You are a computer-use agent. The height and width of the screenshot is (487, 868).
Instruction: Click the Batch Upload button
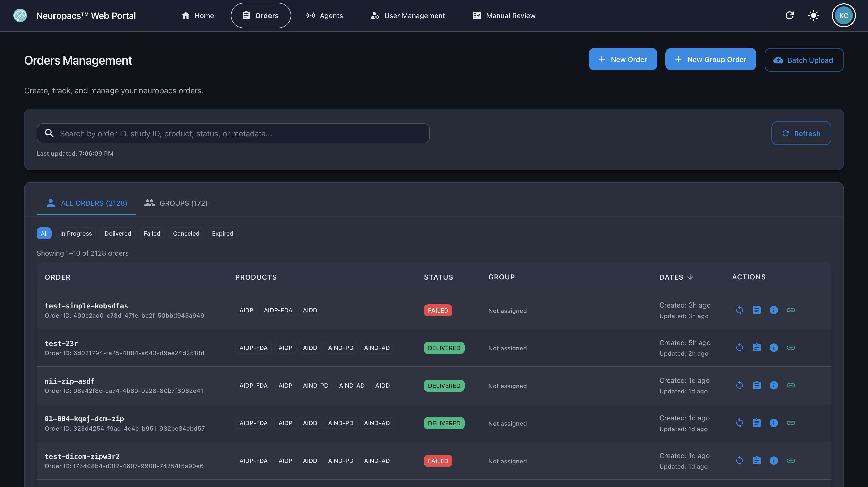click(x=804, y=60)
